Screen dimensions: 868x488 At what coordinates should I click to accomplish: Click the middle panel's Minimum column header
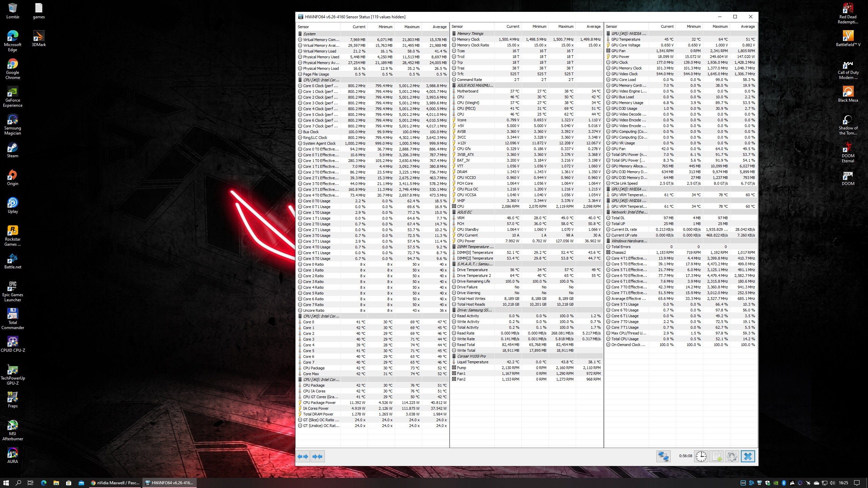[535, 26]
